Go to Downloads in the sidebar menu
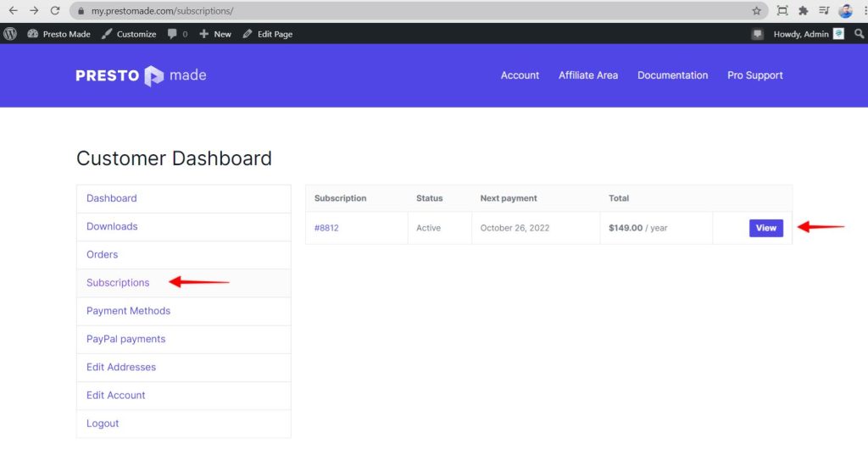 112,226
